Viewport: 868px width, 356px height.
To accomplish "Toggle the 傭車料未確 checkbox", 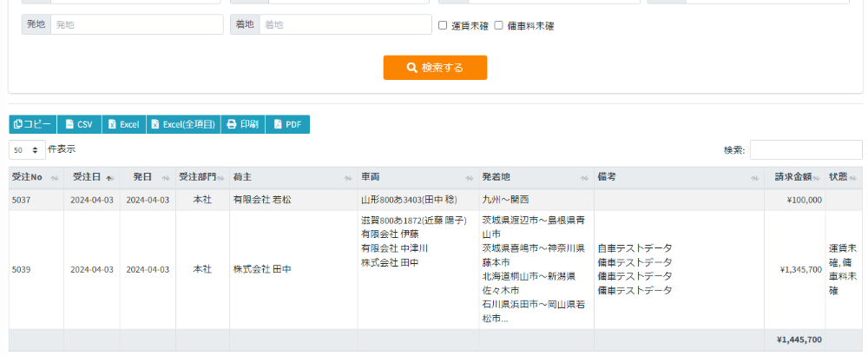I will click(x=499, y=25).
